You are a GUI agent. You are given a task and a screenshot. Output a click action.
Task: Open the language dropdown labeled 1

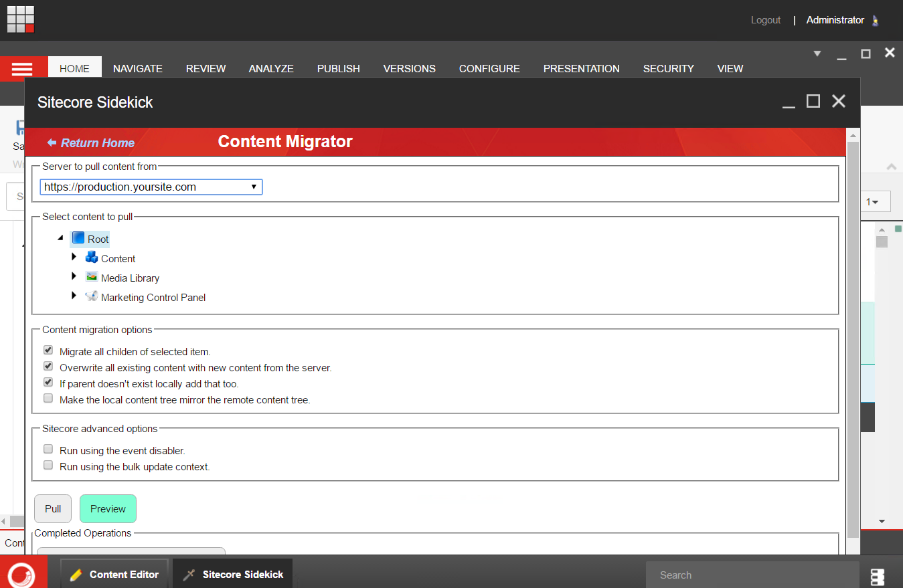(x=875, y=201)
